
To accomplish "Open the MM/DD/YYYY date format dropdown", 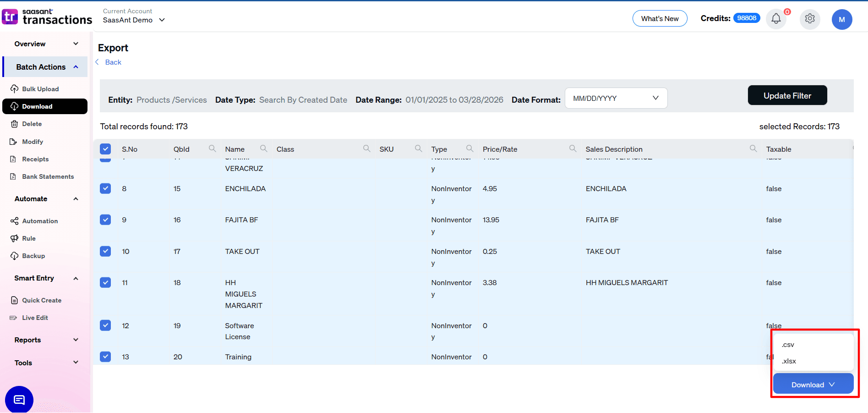I will pyautogui.click(x=616, y=98).
